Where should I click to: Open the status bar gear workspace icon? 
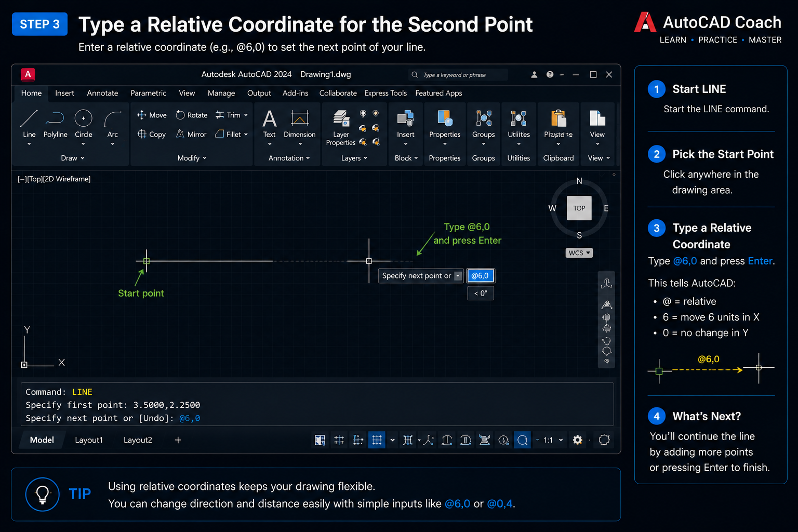pos(577,440)
